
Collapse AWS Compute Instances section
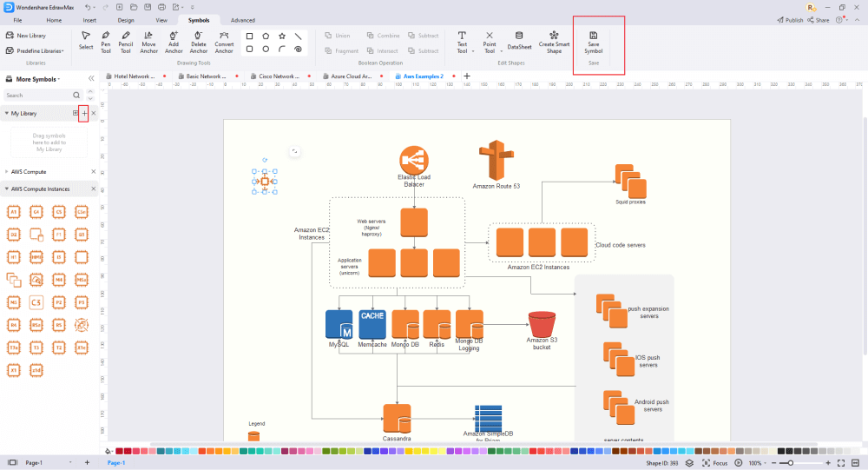pyautogui.click(x=7, y=189)
